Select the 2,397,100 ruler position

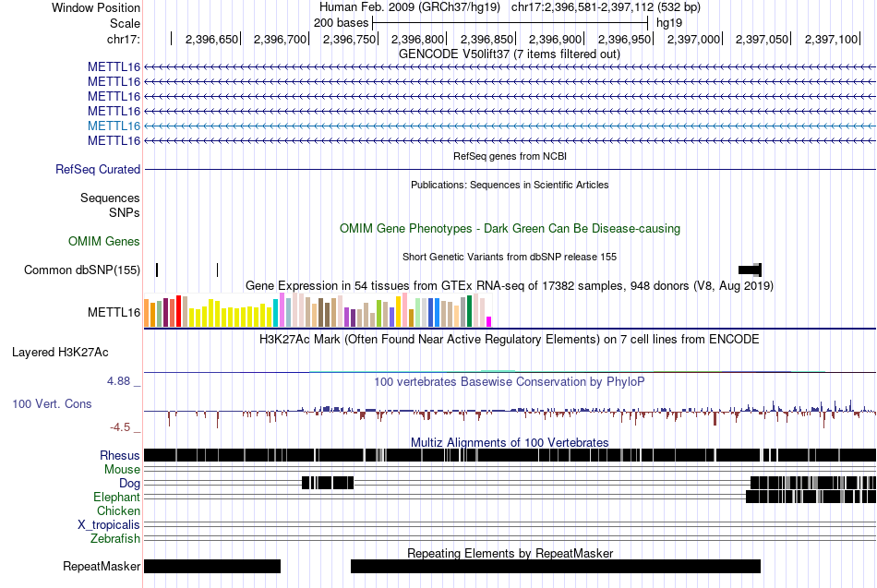coord(831,39)
